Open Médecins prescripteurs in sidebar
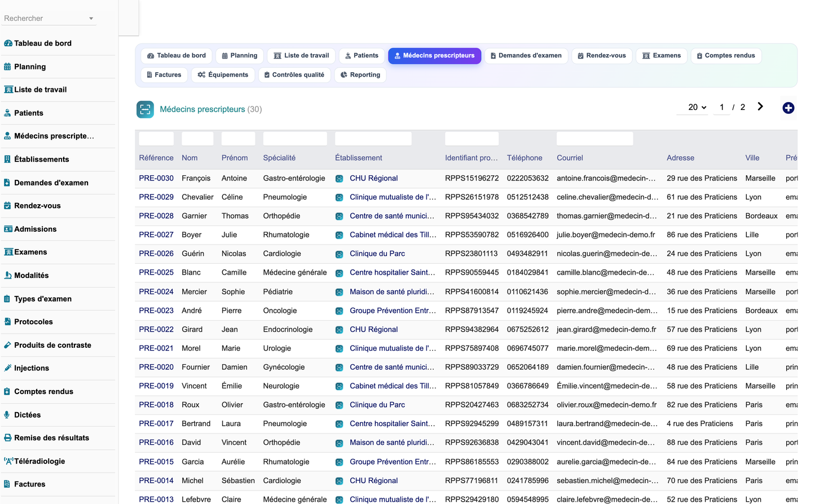This screenshot has width=815, height=504. (54, 136)
